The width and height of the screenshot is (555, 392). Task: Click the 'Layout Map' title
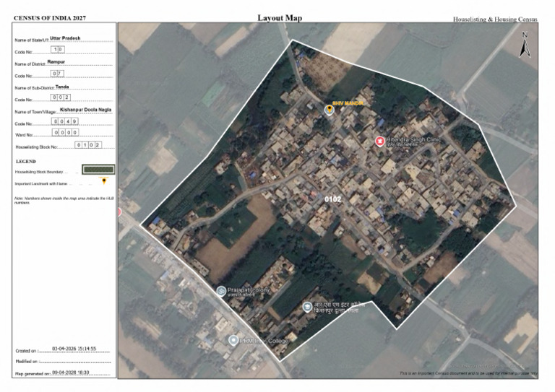click(280, 17)
